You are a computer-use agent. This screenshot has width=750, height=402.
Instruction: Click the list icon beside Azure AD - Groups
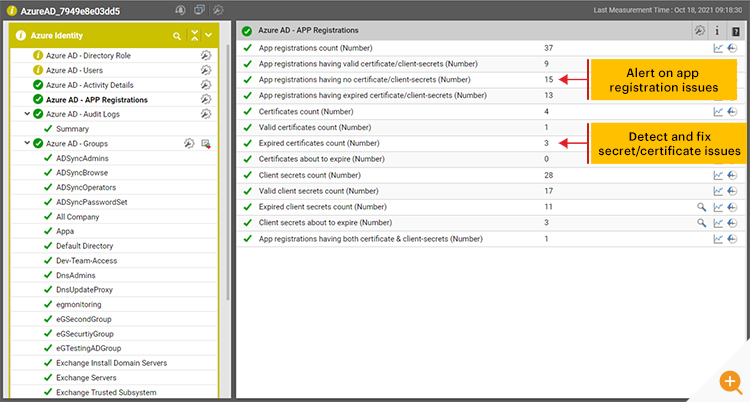click(206, 144)
